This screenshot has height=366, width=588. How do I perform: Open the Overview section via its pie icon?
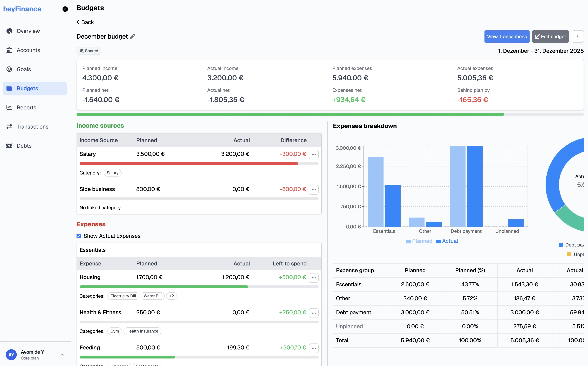9,31
